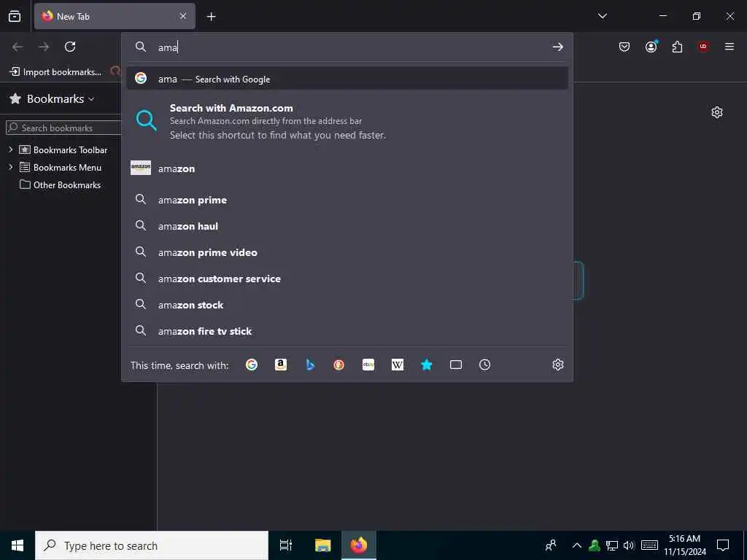Open File Explorer from taskbar
747x560 pixels.
coord(322,545)
